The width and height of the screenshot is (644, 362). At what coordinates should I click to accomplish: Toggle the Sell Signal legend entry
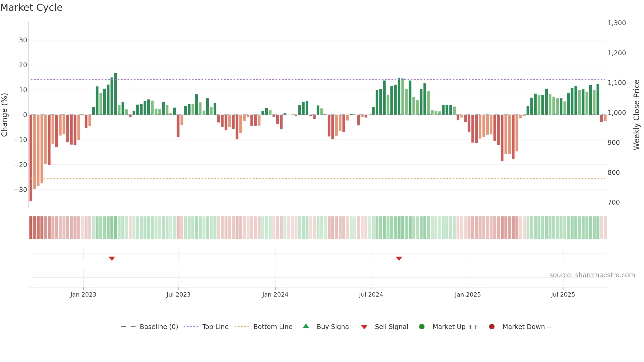click(x=385, y=327)
